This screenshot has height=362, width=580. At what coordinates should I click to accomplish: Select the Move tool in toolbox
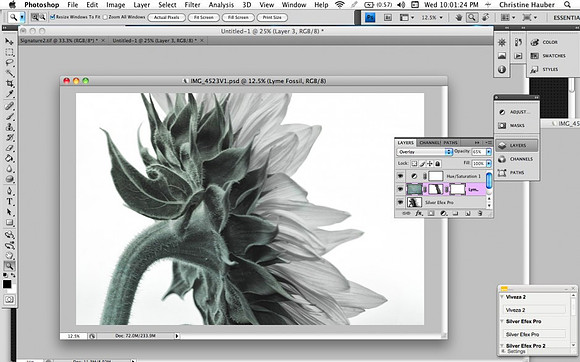click(9, 42)
